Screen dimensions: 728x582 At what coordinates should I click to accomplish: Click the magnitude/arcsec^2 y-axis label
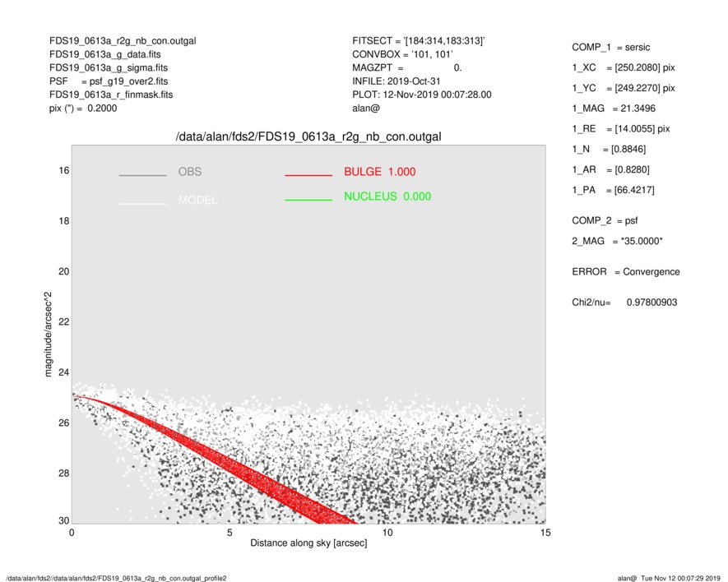click(48, 335)
